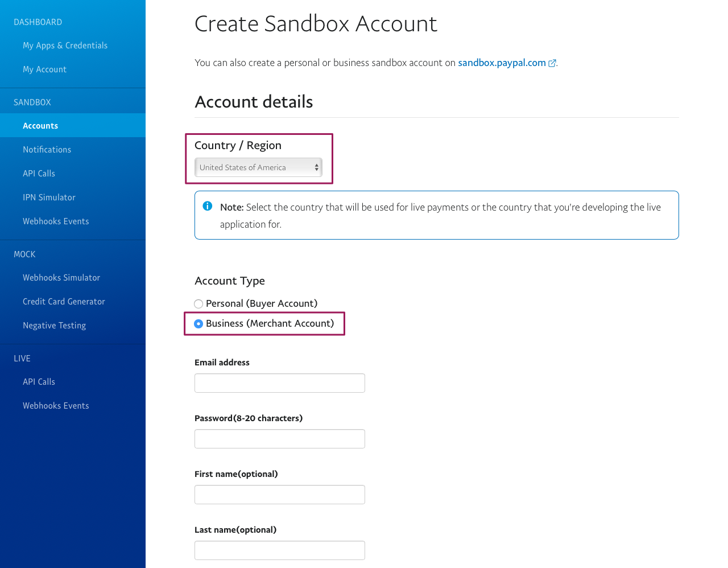This screenshot has height=568, width=728.
Task: Open Credit Card Generator
Action: 64,302
